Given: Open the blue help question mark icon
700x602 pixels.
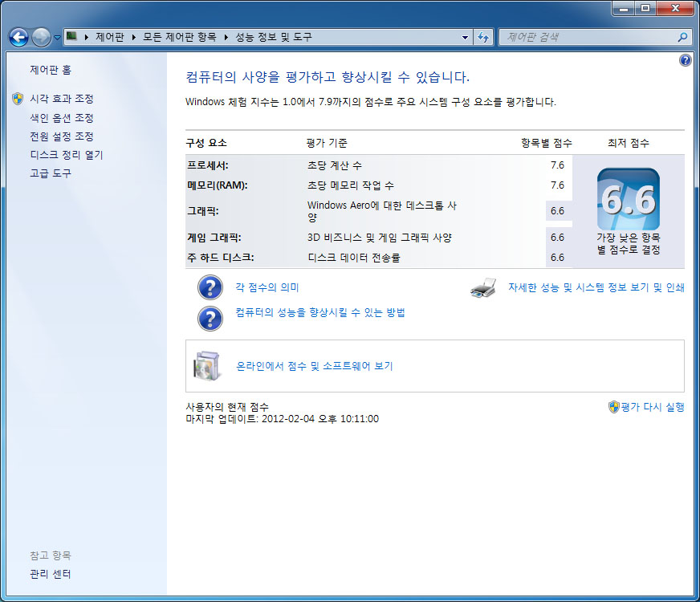Looking at the screenshot, I should tap(686, 59).
